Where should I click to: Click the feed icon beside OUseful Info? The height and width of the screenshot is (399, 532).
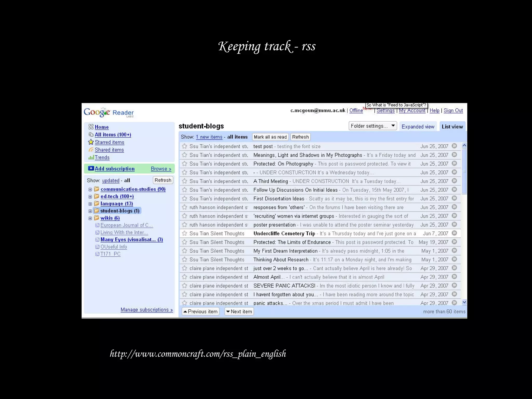97,247
